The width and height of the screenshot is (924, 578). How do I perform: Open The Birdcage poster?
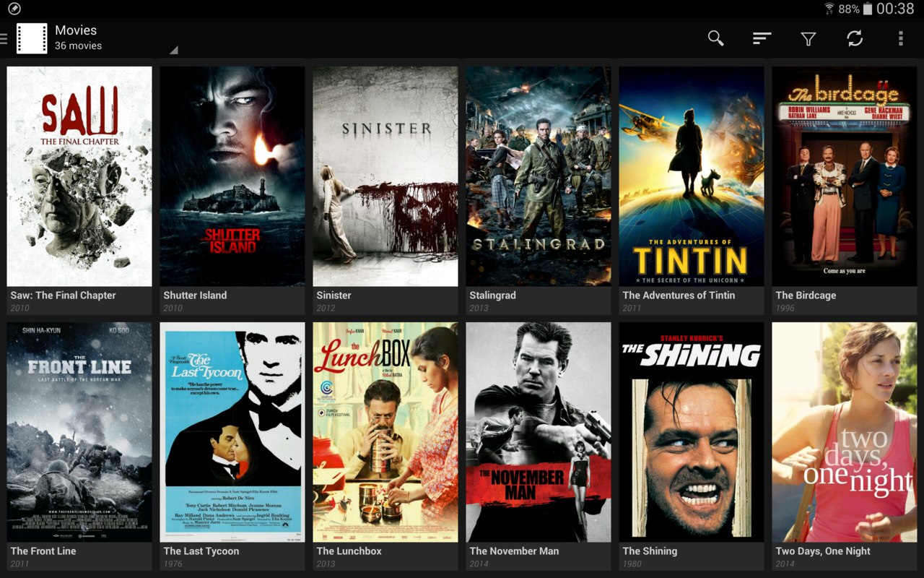[x=845, y=176]
